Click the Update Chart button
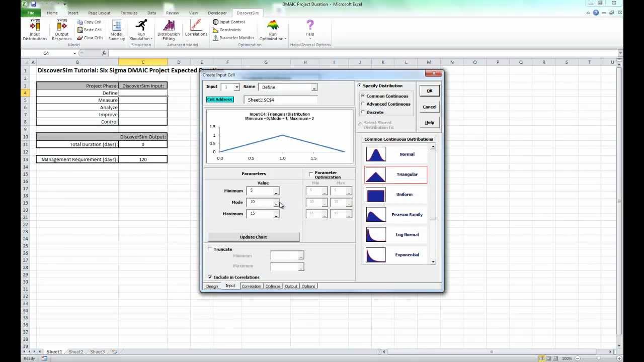Screen dimensions: 644x362 [x=254, y=237]
